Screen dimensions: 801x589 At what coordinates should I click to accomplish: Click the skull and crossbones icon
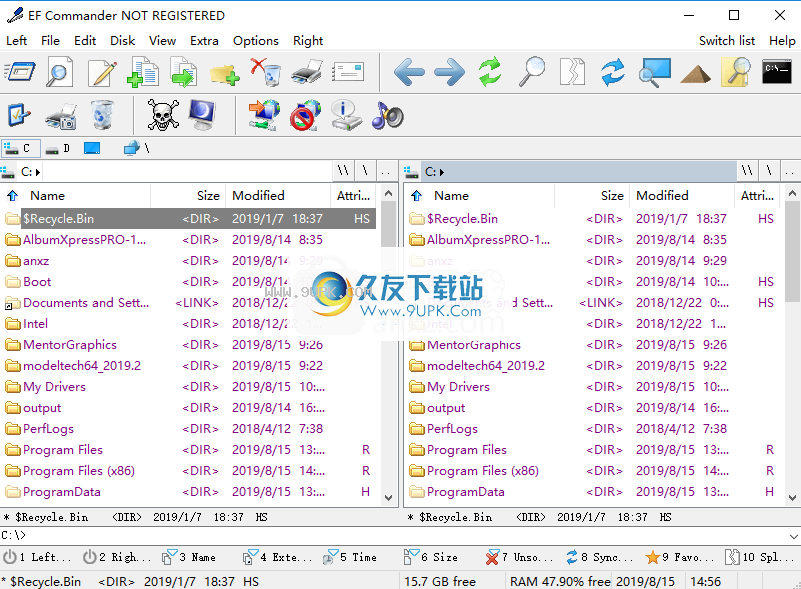[x=163, y=115]
